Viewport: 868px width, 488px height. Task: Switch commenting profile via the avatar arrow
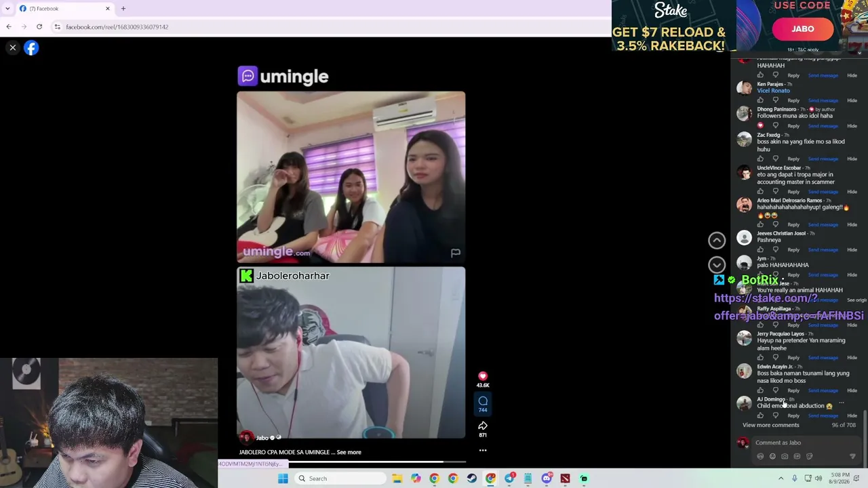(747, 446)
